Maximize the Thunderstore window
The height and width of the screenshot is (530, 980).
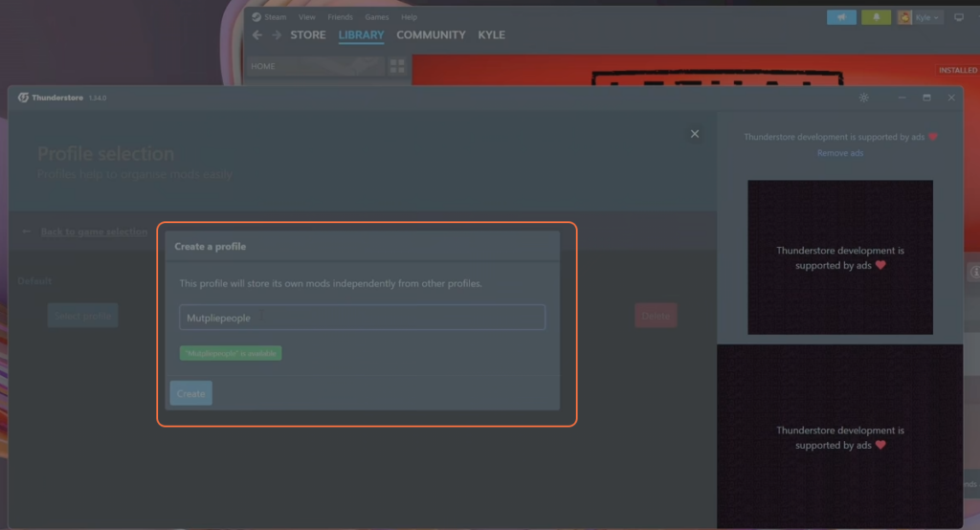click(926, 98)
